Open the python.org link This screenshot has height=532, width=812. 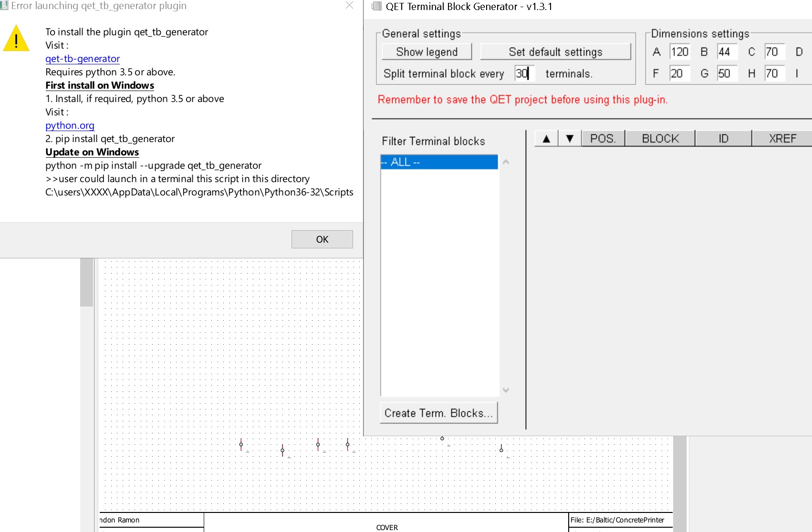point(70,125)
